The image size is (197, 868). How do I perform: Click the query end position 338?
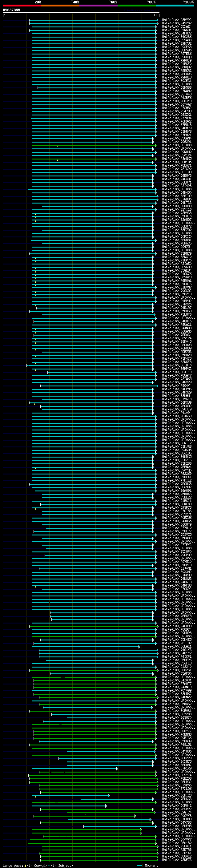tap(155, 15)
